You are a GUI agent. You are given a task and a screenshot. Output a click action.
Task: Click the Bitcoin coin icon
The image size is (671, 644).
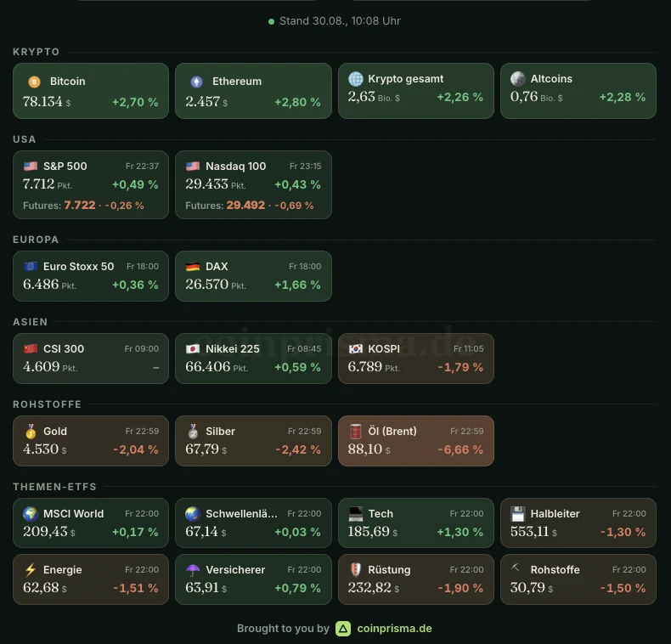pos(34,82)
